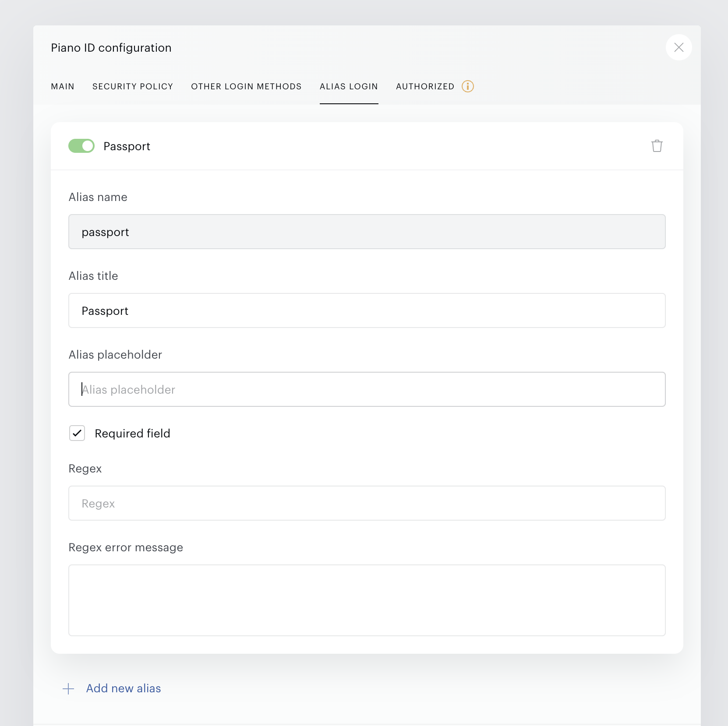
Task: Click the Alias placeholder text box
Action: [x=367, y=389]
